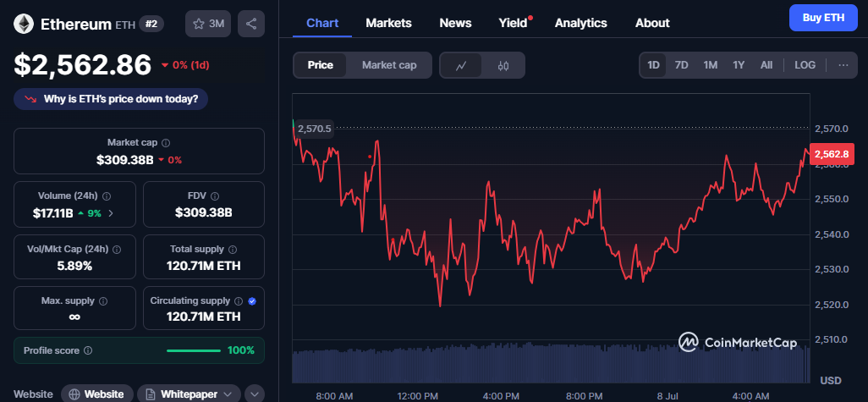Click the $309.38B market cap value

[x=126, y=160]
